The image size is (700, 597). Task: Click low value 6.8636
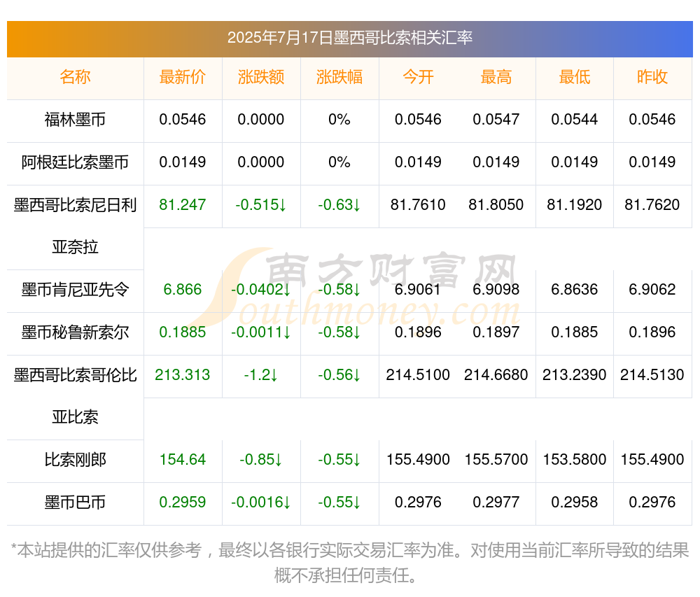(574, 290)
